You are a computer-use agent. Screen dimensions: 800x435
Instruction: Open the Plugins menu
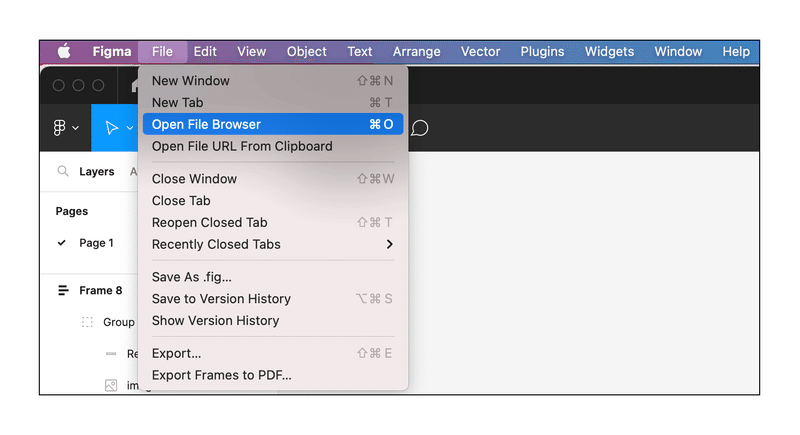[542, 52]
